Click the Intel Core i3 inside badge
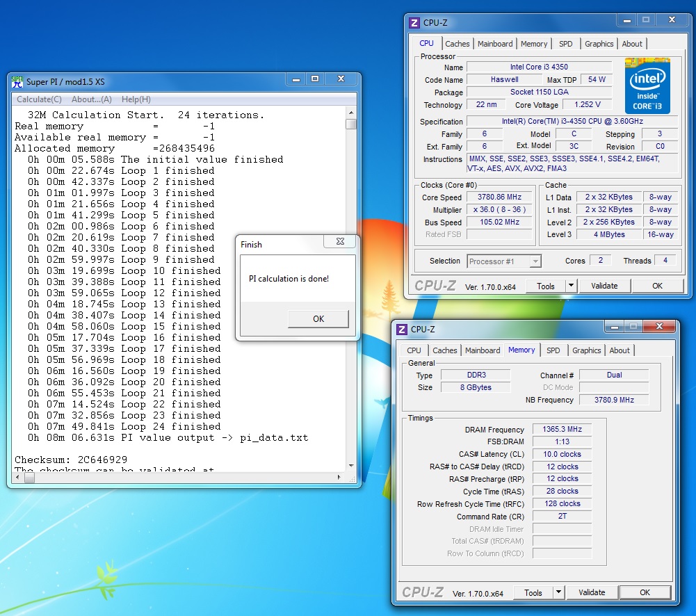 (647, 86)
